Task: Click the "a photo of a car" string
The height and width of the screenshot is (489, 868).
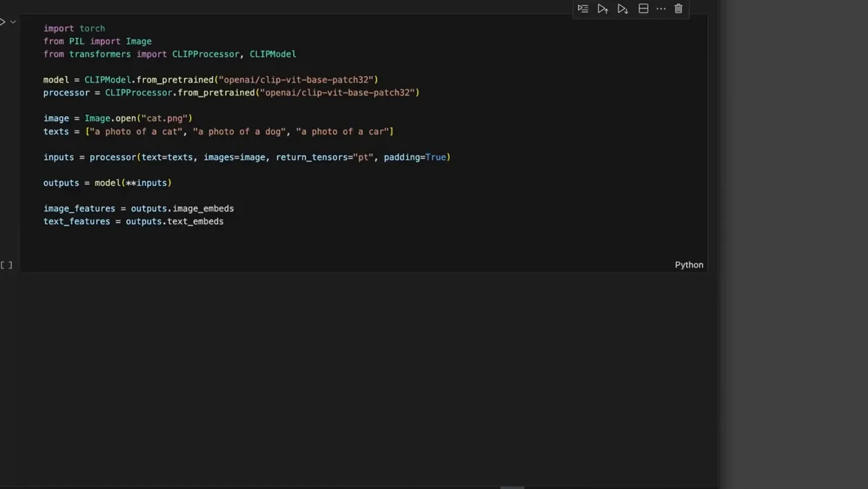Action: point(342,131)
